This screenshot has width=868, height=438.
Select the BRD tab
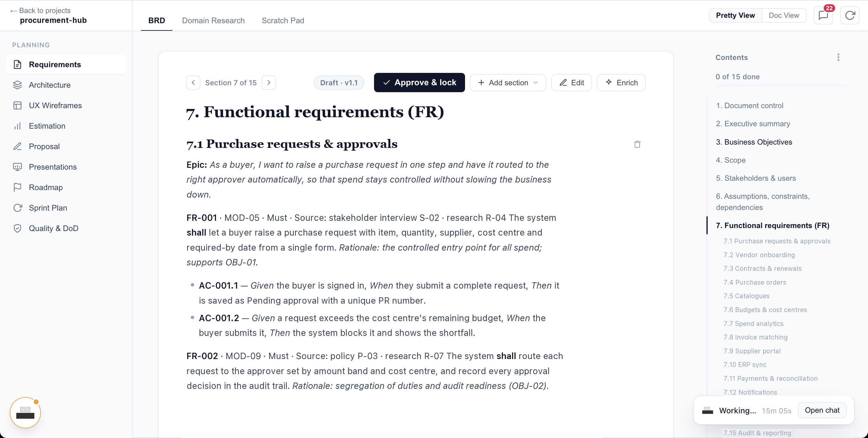pyautogui.click(x=157, y=20)
